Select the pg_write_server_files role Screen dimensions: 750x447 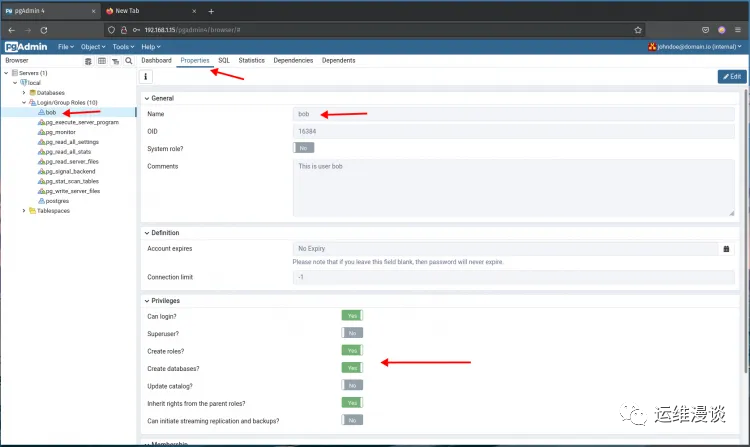coord(69,191)
